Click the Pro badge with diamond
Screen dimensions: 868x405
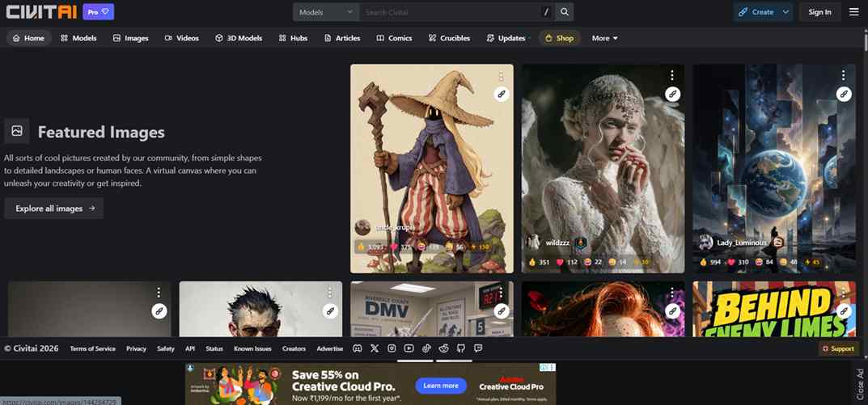click(99, 11)
